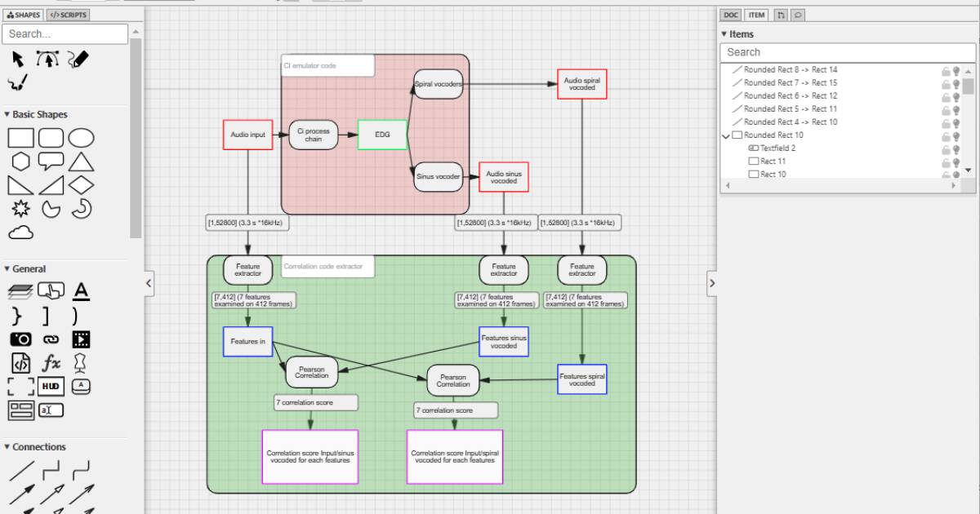Expand the right-side panel arrow on canvas edge
Screen dimensions: 980x514
pos(712,283)
